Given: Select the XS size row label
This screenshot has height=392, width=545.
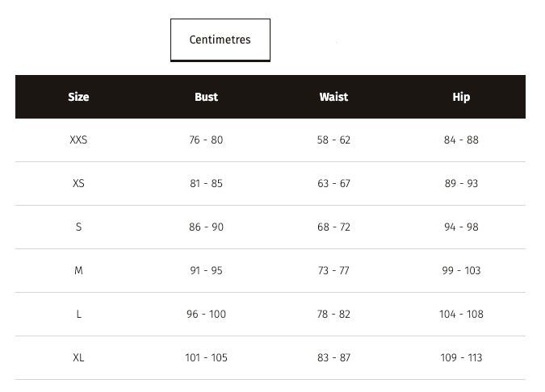Looking at the screenshot, I should [78, 183].
